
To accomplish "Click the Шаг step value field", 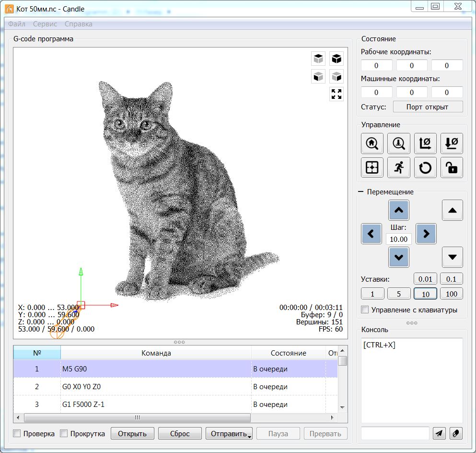I will tap(399, 239).
